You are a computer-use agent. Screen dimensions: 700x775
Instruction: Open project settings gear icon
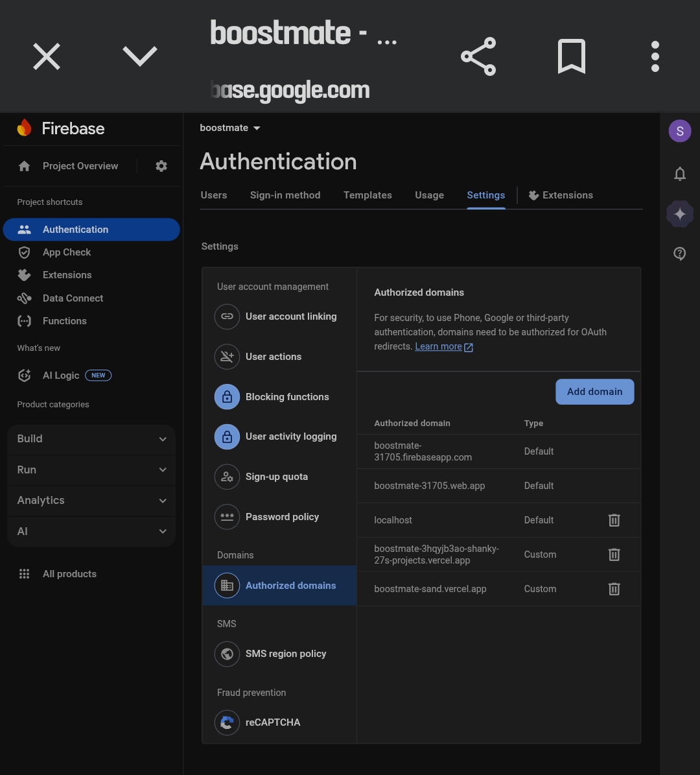click(161, 166)
